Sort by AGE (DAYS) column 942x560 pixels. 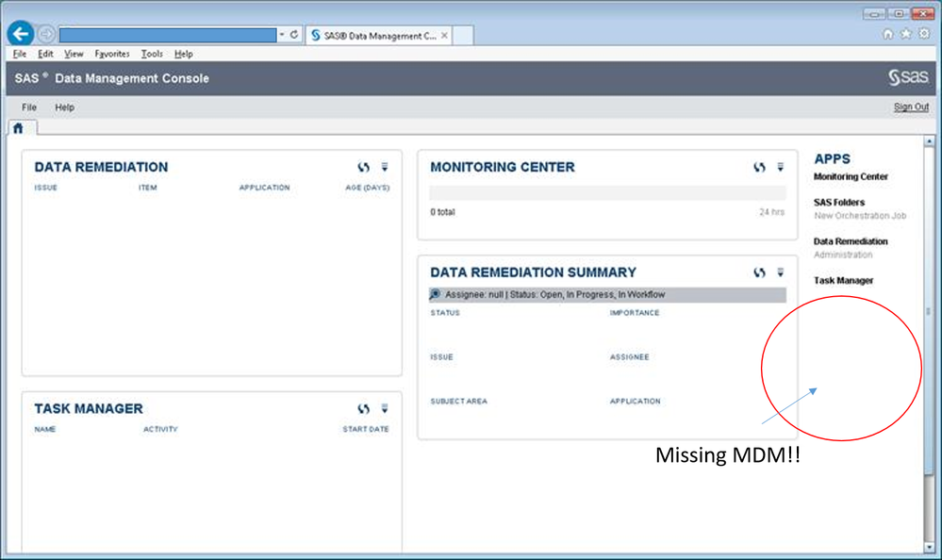tap(367, 188)
